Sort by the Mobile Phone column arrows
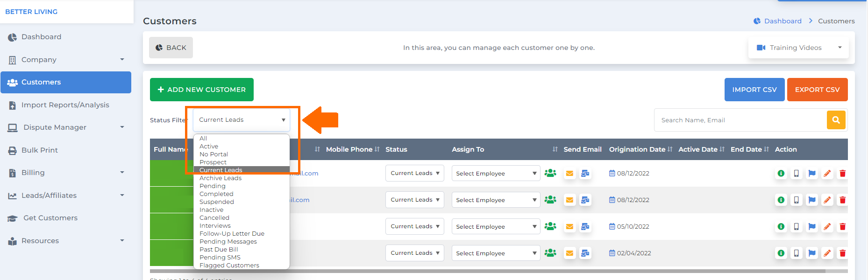The image size is (868, 280). click(x=377, y=149)
